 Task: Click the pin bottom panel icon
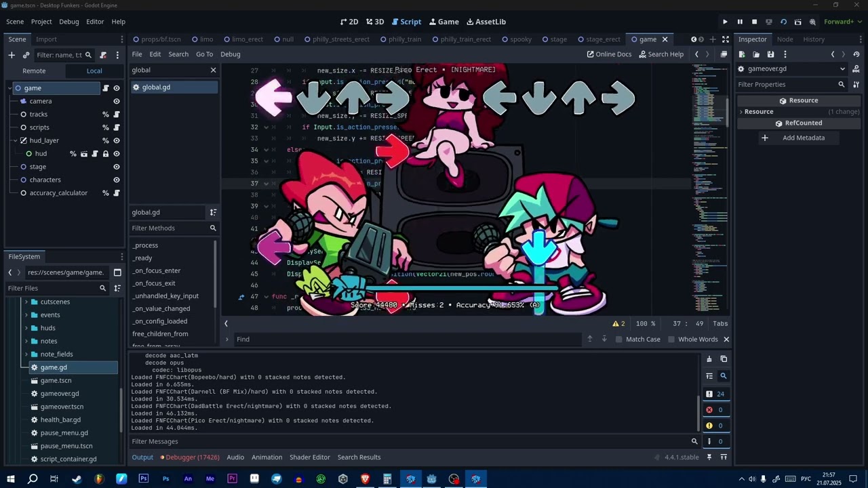tap(709, 457)
